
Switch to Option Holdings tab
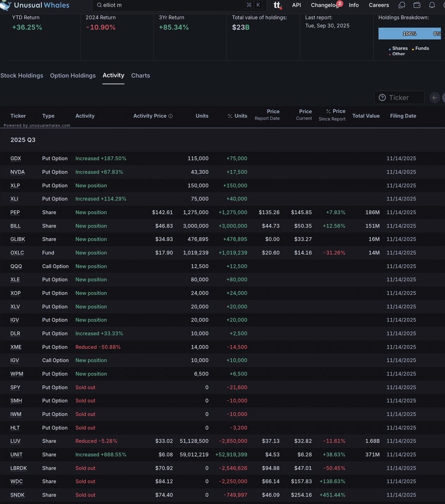[x=73, y=76]
